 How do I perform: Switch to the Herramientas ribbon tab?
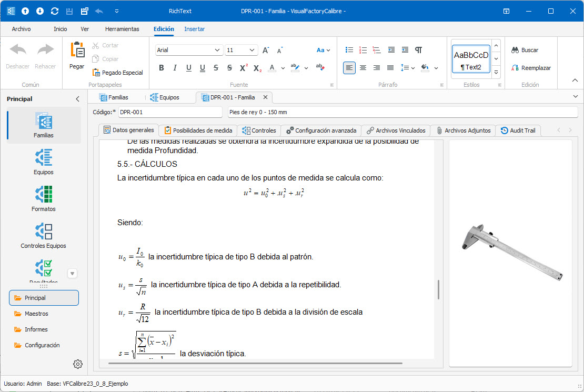pos(122,29)
